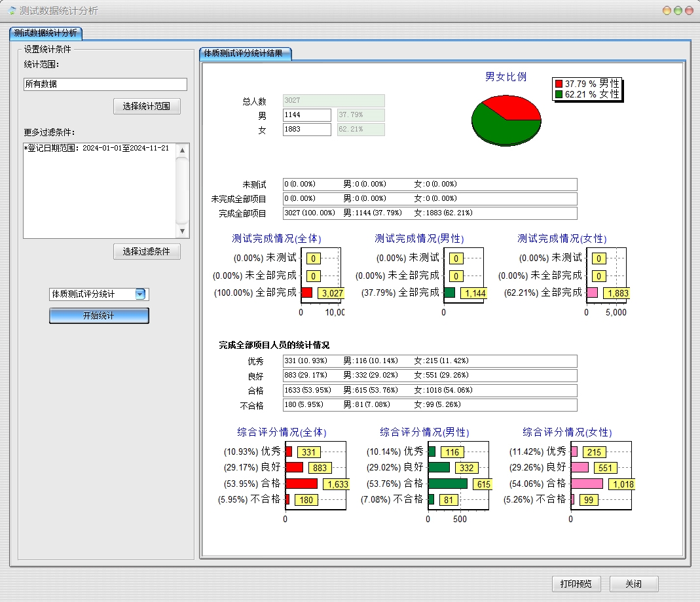Click the 男 count field showing 1144
700x602 pixels.
pyautogui.click(x=307, y=115)
